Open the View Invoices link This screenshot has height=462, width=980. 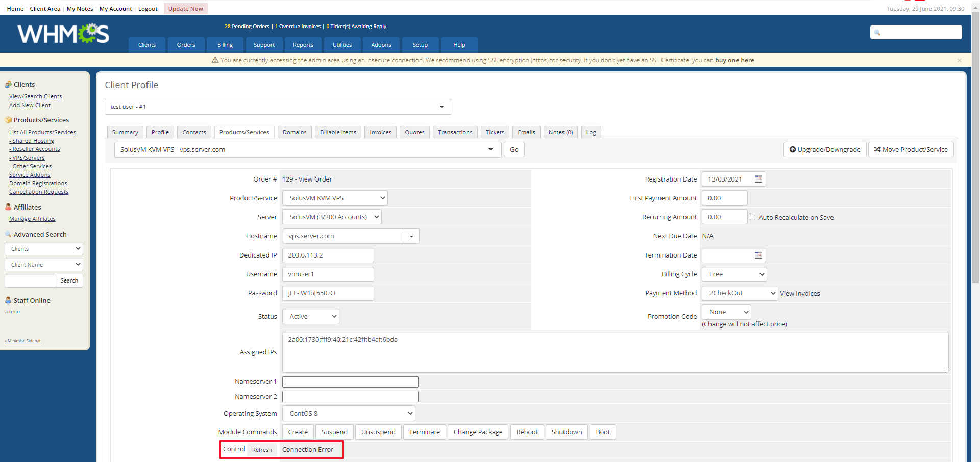(x=800, y=293)
